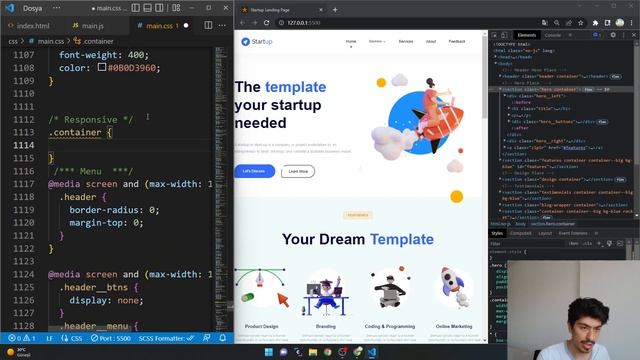Toggle VS Code primary side bar layout icon

coord(136,8)
